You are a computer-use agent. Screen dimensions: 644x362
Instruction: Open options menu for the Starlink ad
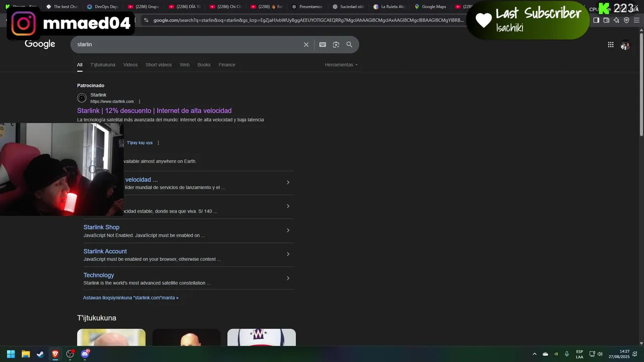coord(139,102)
